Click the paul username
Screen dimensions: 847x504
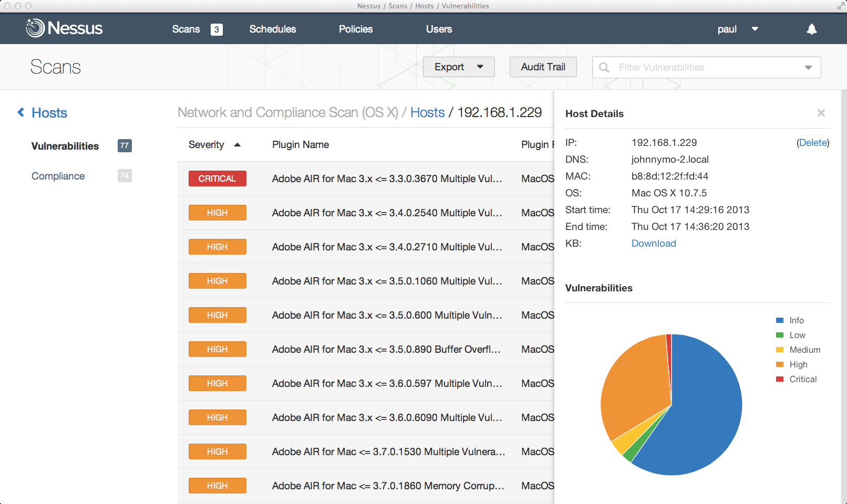tap(727, 29)
